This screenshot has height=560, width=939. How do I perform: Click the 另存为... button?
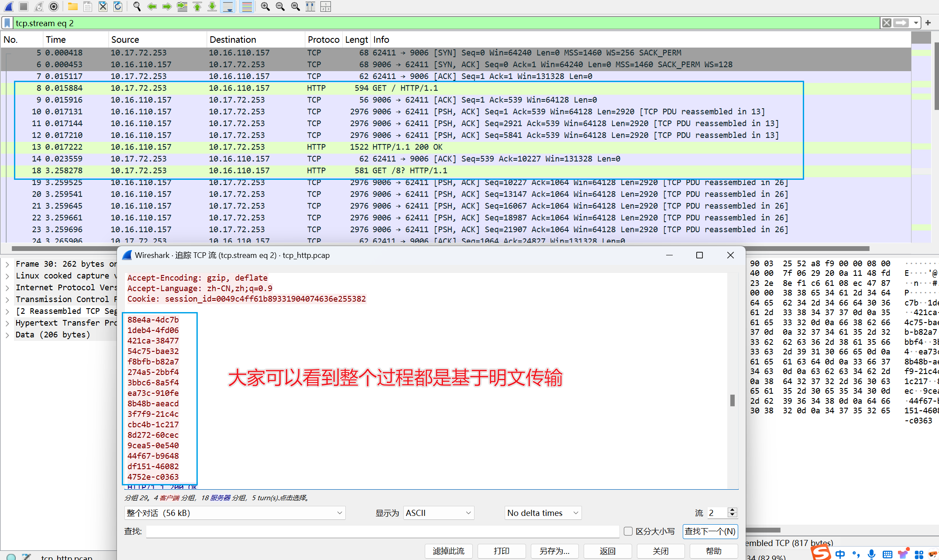click(x=554, y=551)
